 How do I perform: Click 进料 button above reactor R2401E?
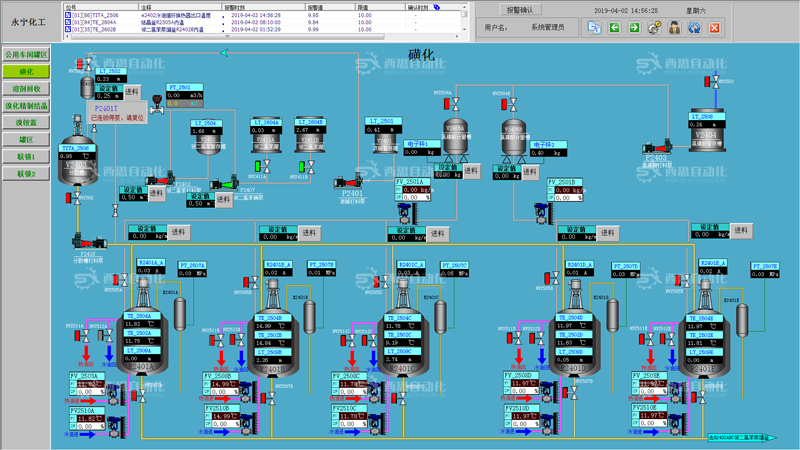coord(741,231)
